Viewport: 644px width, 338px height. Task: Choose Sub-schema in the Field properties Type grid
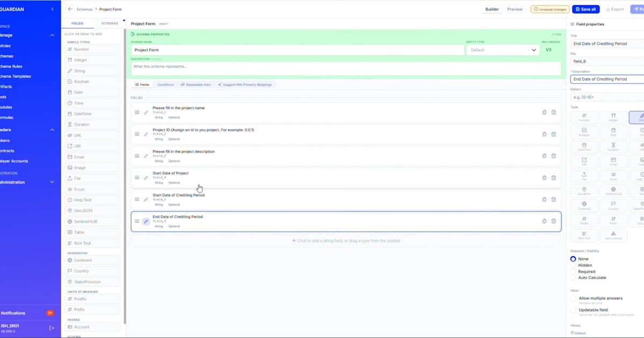(613, 236)
